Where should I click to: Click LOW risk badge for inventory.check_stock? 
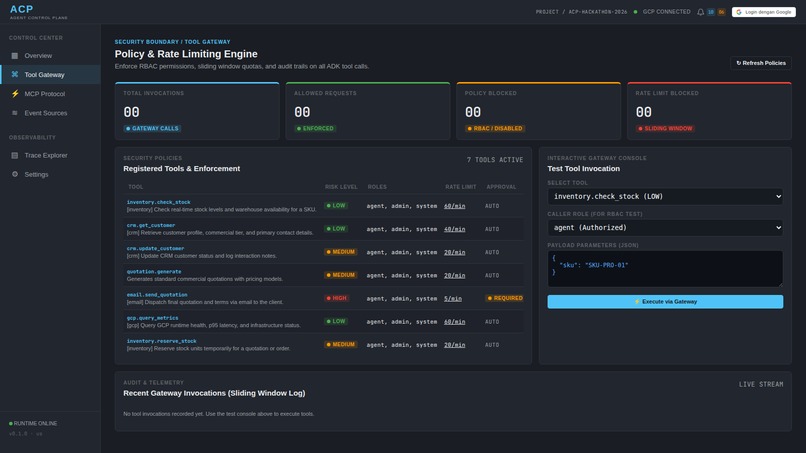(336, 206)
